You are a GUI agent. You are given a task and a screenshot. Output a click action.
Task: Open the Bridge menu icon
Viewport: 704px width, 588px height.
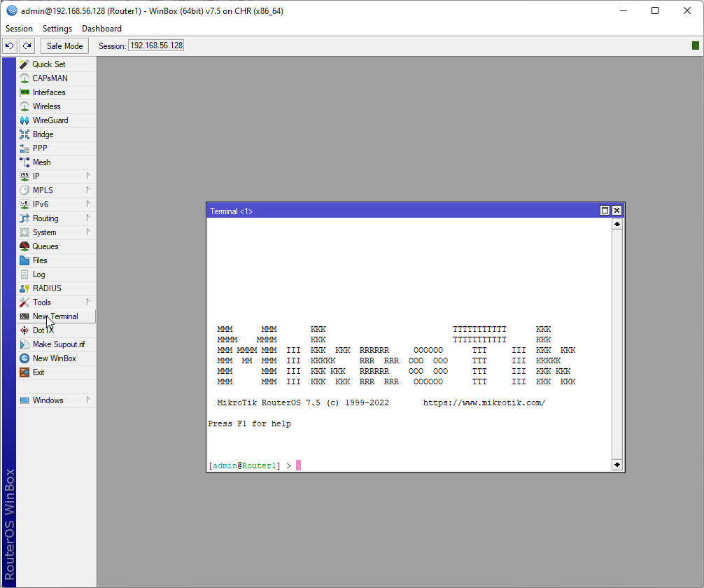point(24,134)
